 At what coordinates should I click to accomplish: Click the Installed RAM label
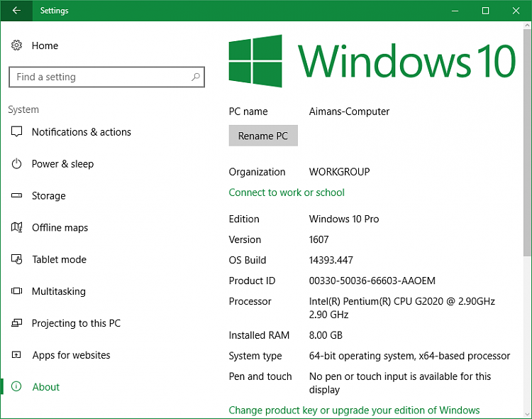click(259, 335)
